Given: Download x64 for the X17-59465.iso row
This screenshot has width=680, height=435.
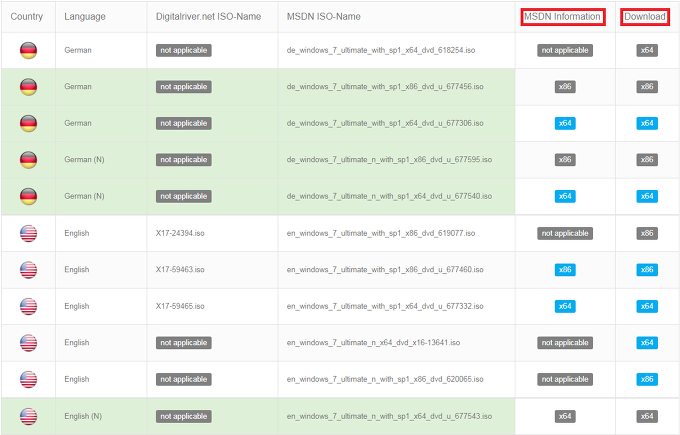Looking at the screenshot, I should coord(647,306).
